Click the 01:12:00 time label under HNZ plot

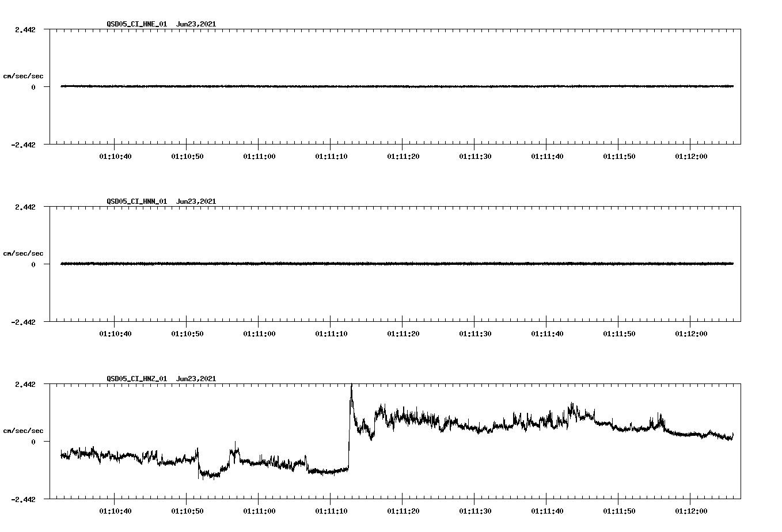tap(691, 511)
